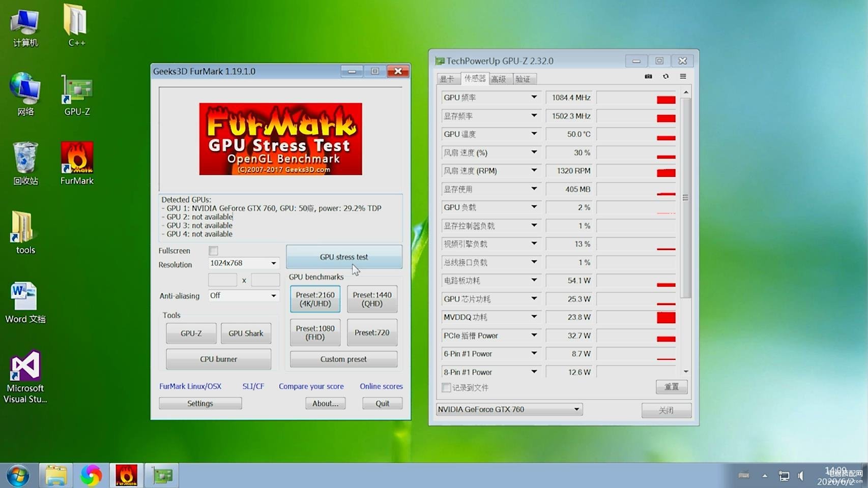Viewport: 868px width, 488px height.
Task: Click the GPU-Z screenshot camera icon
Action: tap(648, 76)
